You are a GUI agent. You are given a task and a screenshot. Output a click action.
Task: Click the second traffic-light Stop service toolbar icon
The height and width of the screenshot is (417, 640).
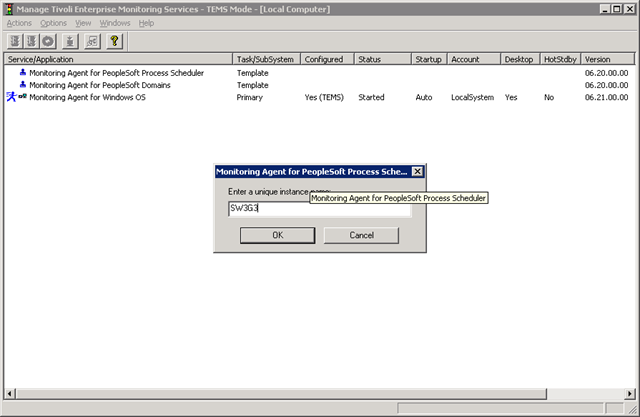[31, 41]
